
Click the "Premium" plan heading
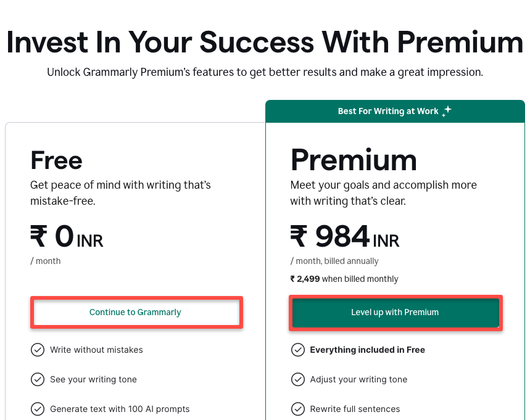coord(354,160)
